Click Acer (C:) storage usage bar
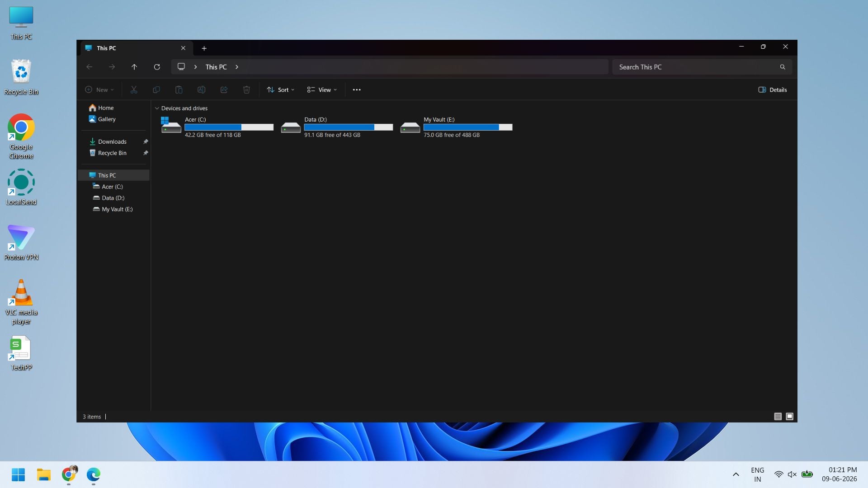This screenshot has height=488, width=868. coord(229,127)
